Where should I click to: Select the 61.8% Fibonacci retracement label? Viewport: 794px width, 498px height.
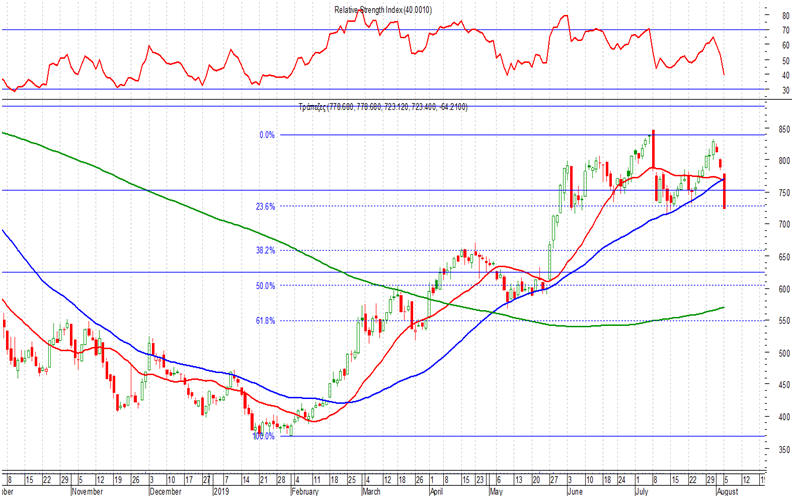point(265,321)
